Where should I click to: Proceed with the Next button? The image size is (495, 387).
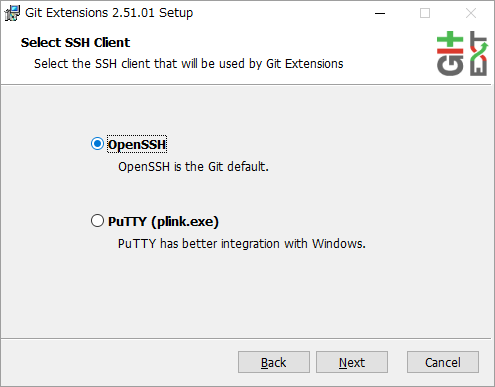pyautogui.click(x=352, y=362)
